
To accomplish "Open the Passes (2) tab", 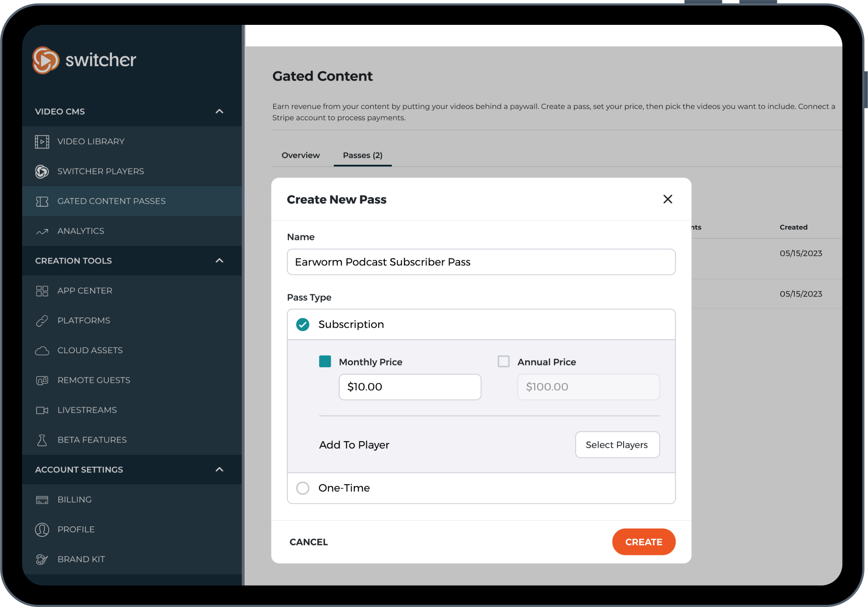I will [363, 155].
